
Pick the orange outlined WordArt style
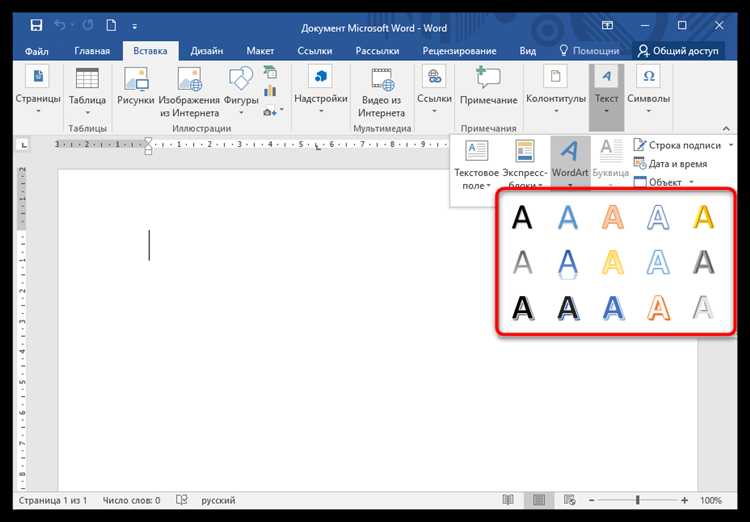613,218
